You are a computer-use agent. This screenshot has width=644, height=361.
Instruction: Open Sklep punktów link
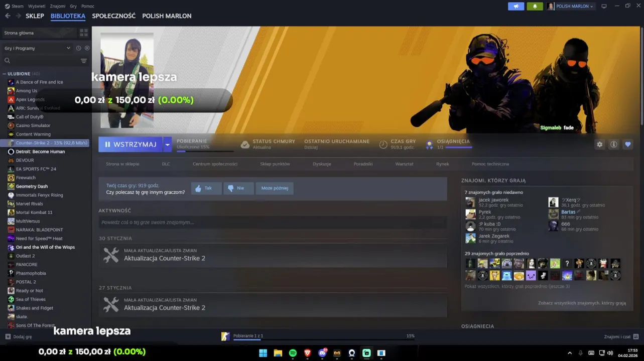coord(275,164)
